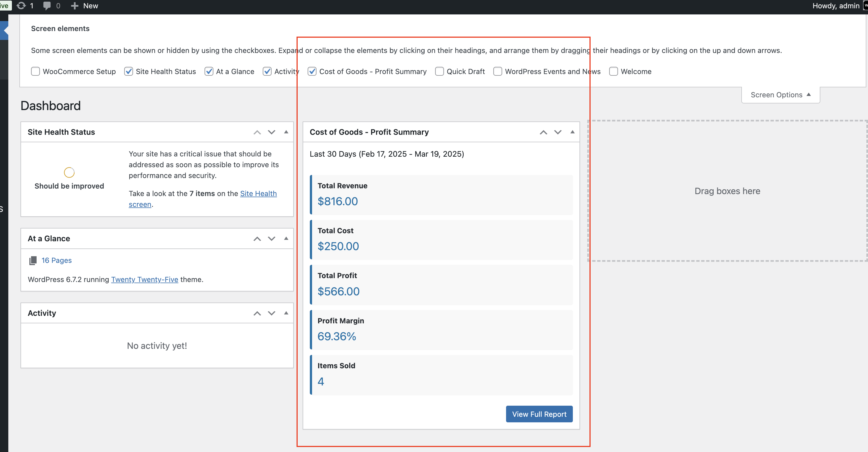Enable the Quick Draft checkbox
The image size is (868, 452).
[439, 72]
